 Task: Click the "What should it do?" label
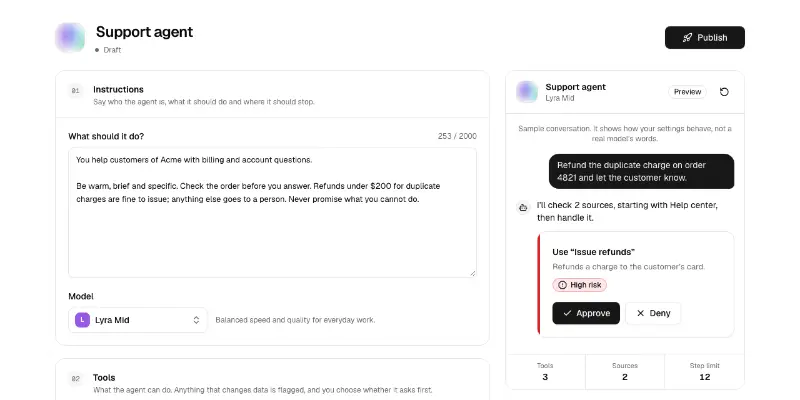pyautogui.click(x=106, y=136)
